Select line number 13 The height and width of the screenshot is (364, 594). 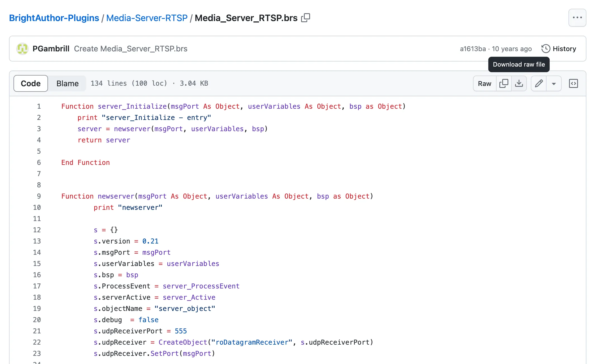pyautogui.click(x=37, y=241)
